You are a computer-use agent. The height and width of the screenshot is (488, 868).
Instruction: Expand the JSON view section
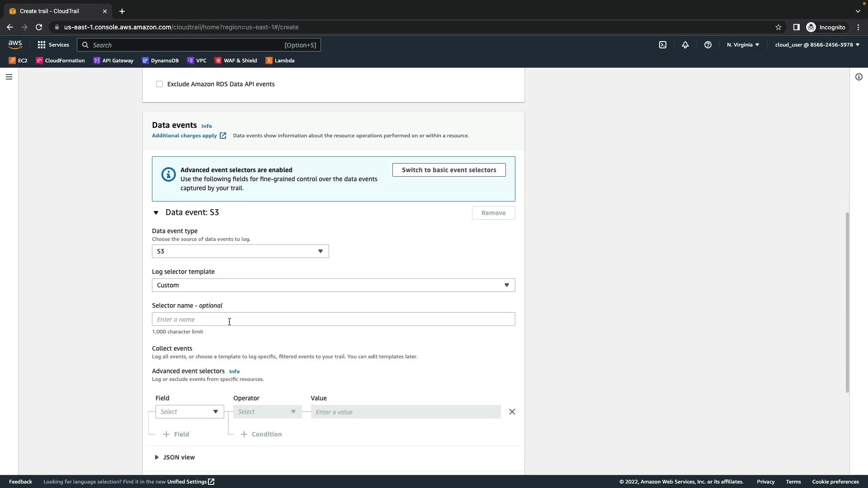[156, 457]
